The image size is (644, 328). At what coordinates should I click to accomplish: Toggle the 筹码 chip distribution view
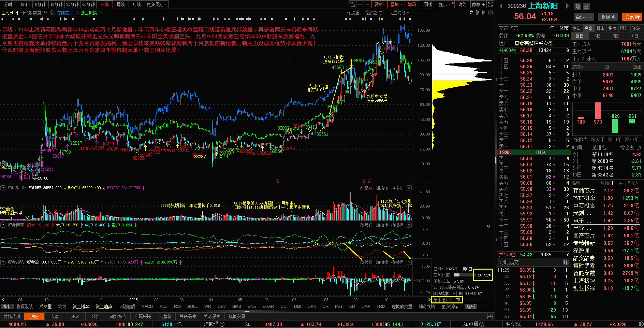point(412,4)
